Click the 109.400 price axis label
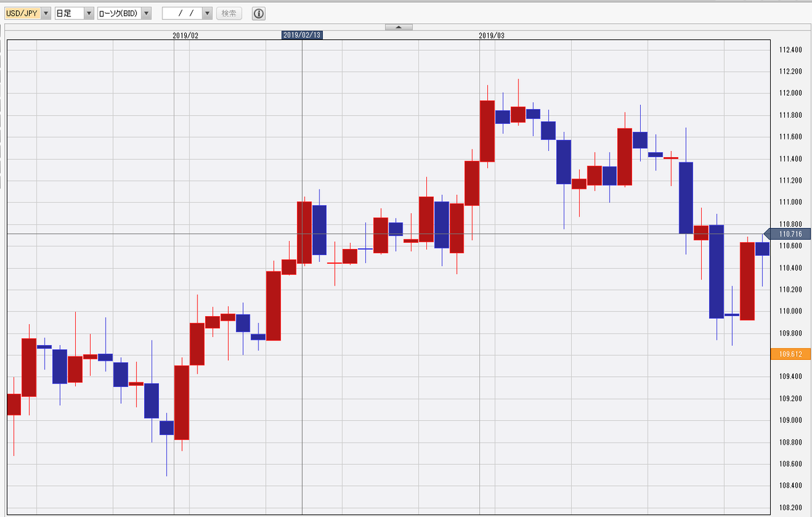The image size is (812, 517). 790,377
